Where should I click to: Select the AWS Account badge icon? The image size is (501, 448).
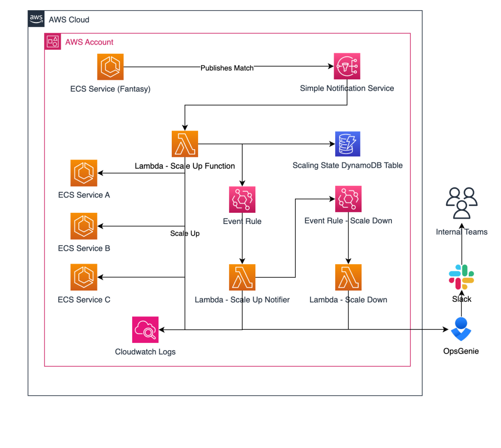(x=52, y=42)
